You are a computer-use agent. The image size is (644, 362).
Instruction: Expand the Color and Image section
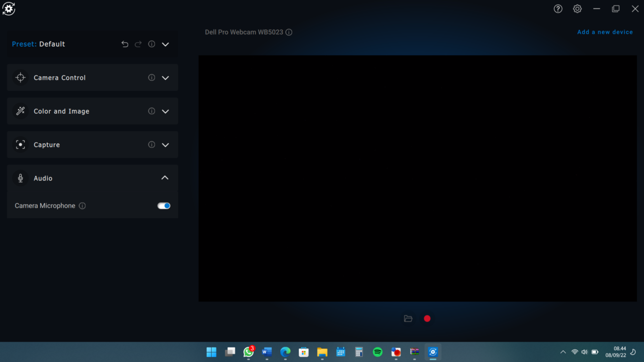click(166, 111)
